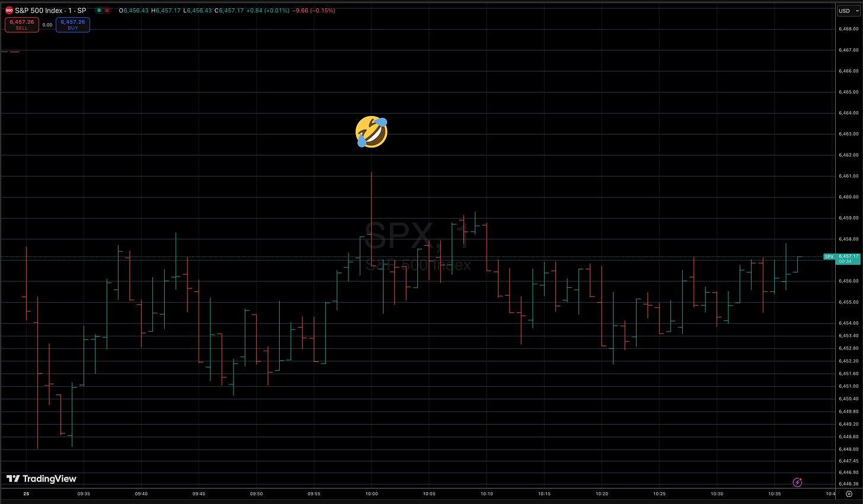
Task: Click the green SPX last price label
Action: [x=842, y=259]
